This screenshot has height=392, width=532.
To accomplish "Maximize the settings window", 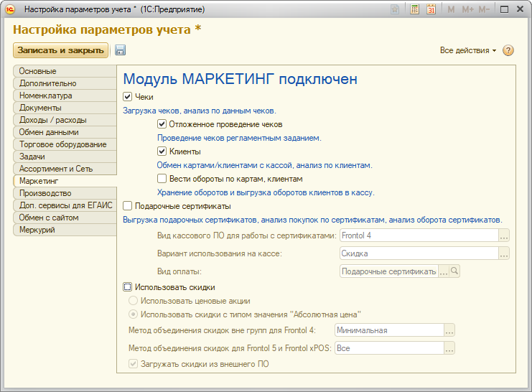I will pos(505,9).
